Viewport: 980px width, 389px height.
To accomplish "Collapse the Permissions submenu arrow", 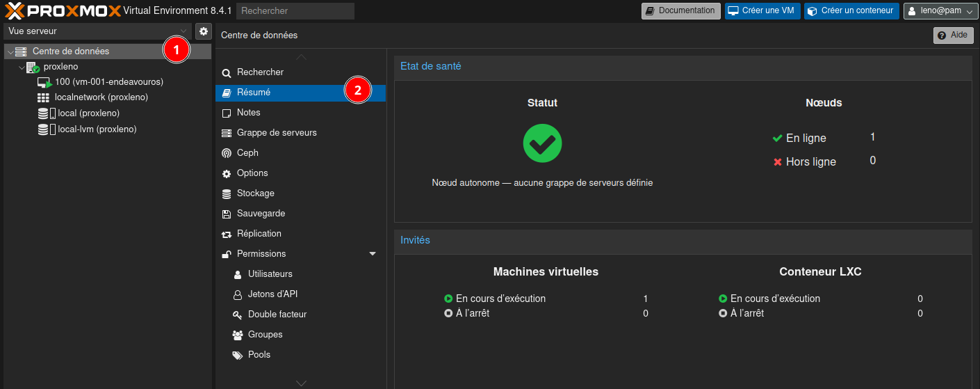I will (373, 254).
